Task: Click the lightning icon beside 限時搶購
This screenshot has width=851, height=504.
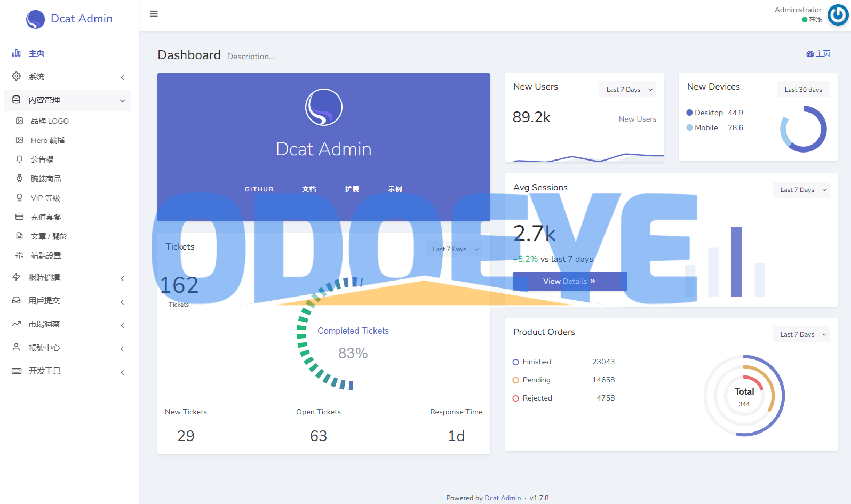Action: (17, 277)
